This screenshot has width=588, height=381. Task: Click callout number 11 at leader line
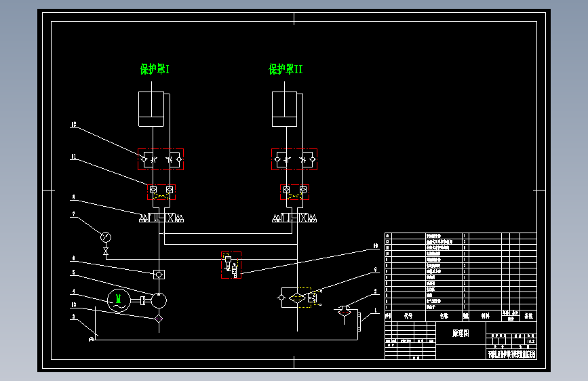coord(74,157)
